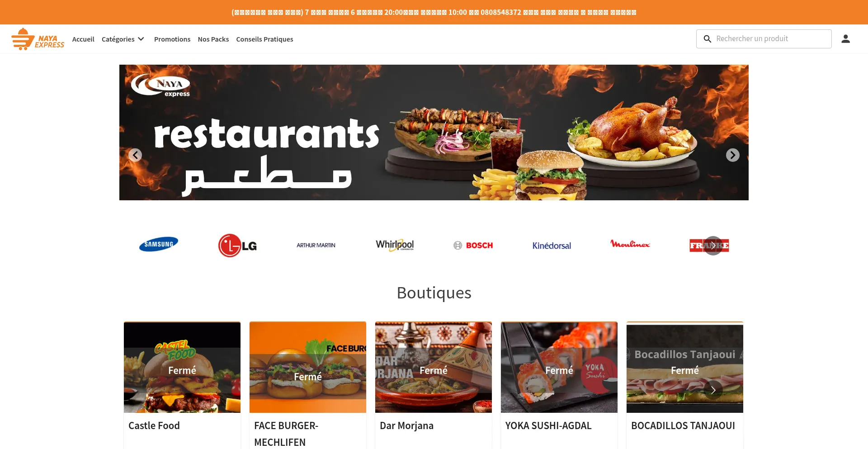
Task: Go to Conseils Pratiques page
Action: pos(264,39)
